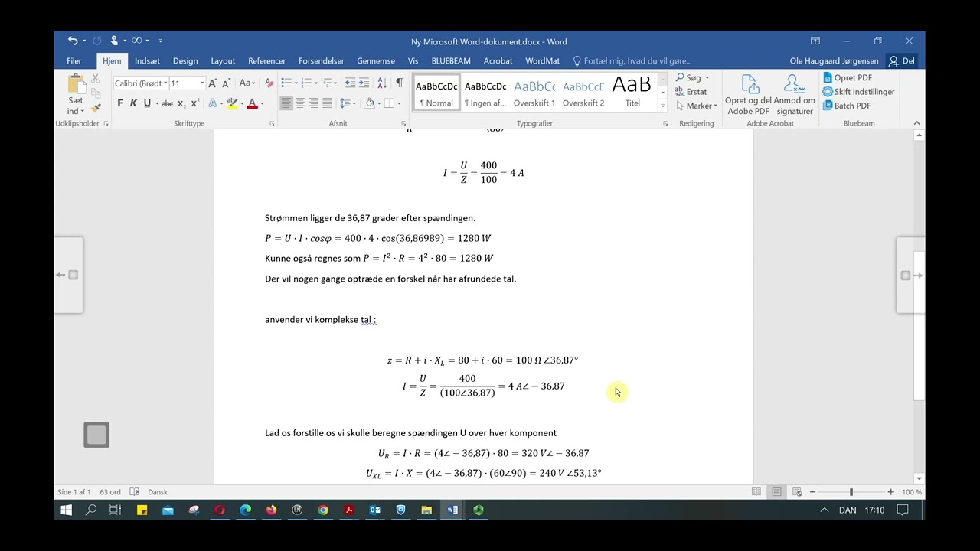Sort paragraphs with the A-Z sort icon

(x=381, y=83)
